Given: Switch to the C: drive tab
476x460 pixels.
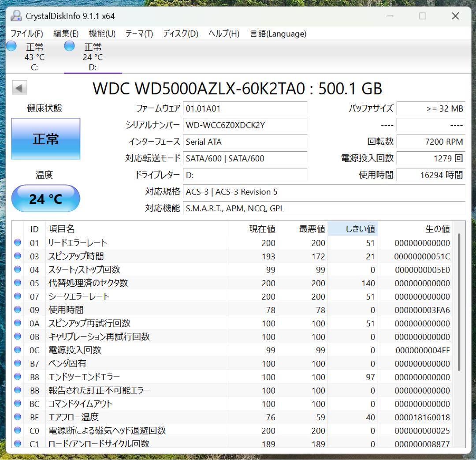Looking at the screenshot, I should tap(34, 56).
